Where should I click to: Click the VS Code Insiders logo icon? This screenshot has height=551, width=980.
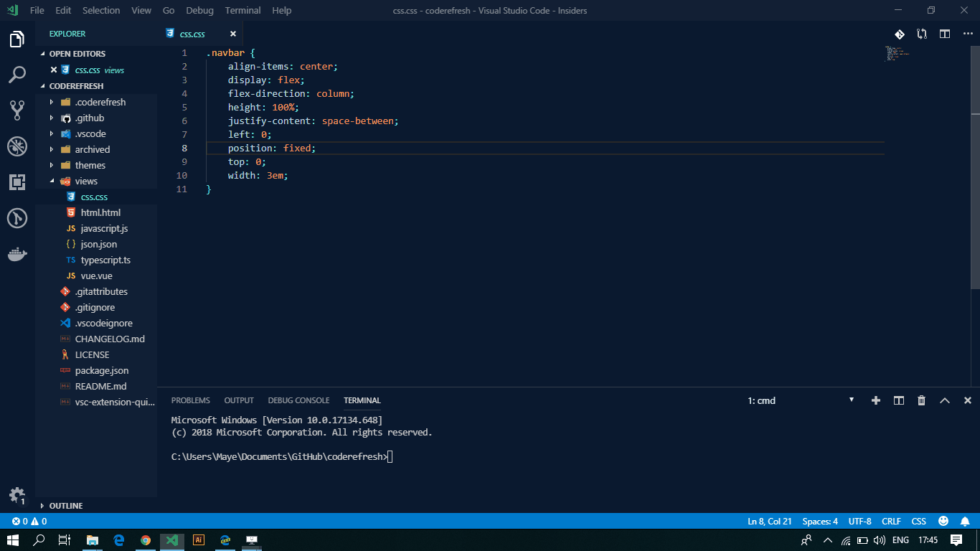[12, 10]
